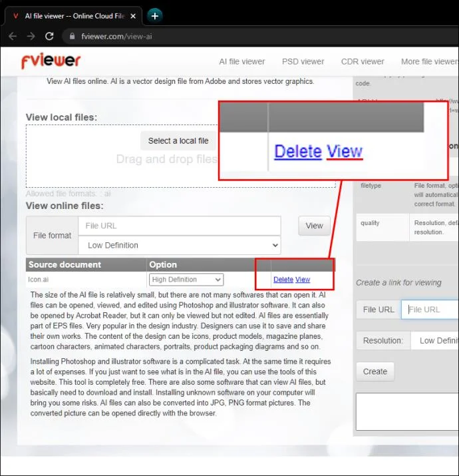Open the PSD viewer menu item

pyautogui.click(x=303, y=62)
